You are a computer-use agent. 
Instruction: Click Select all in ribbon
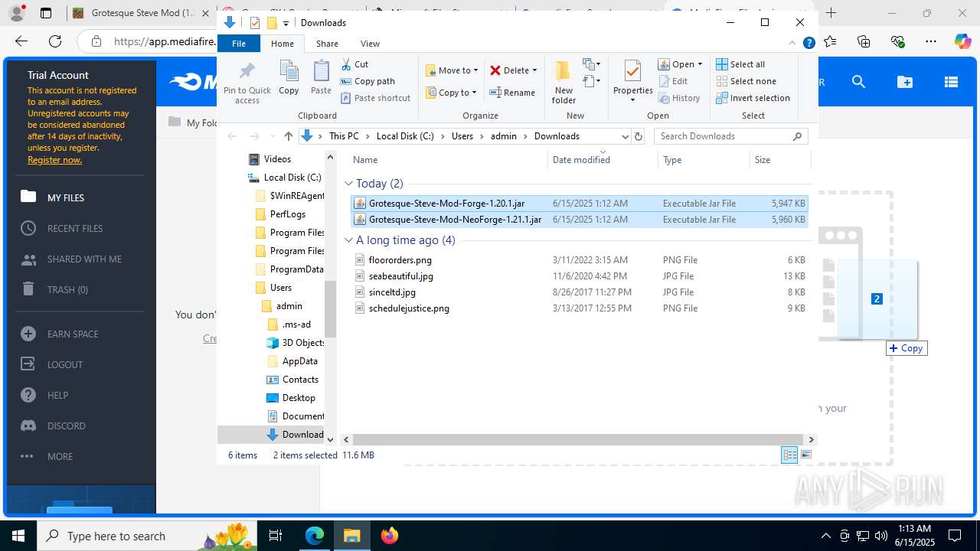(740, 64)
